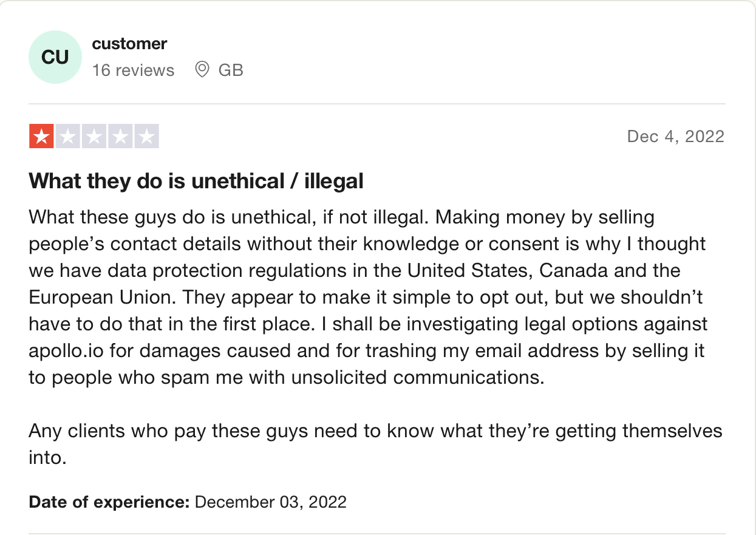Viewport: 756px width, 535px height.
Task: Click the words United States in the review
Action: [x=462, y=270]
